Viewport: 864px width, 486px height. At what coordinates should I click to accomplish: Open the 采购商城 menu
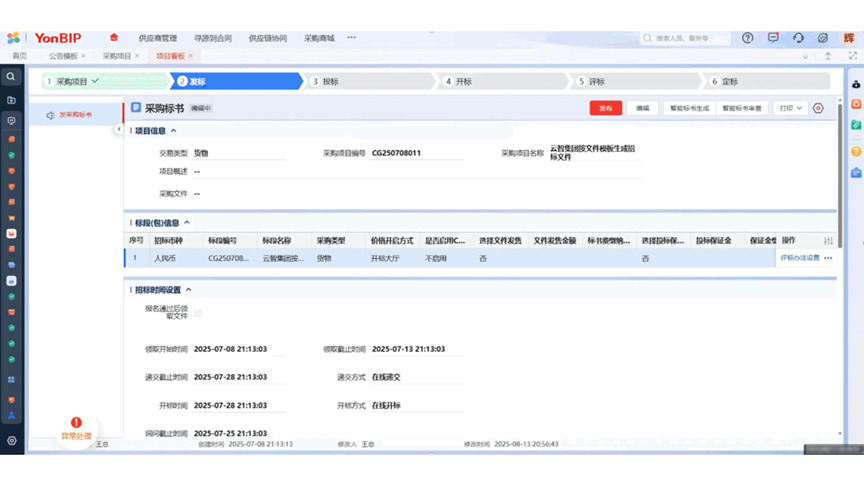pyautogui.click(x=319, y=38)
